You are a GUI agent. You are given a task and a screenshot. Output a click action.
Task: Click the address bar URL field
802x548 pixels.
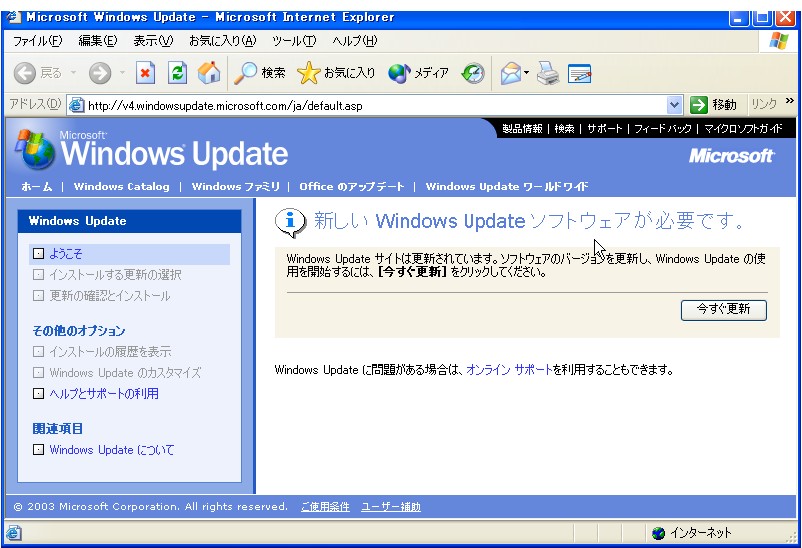click(376, 106)
